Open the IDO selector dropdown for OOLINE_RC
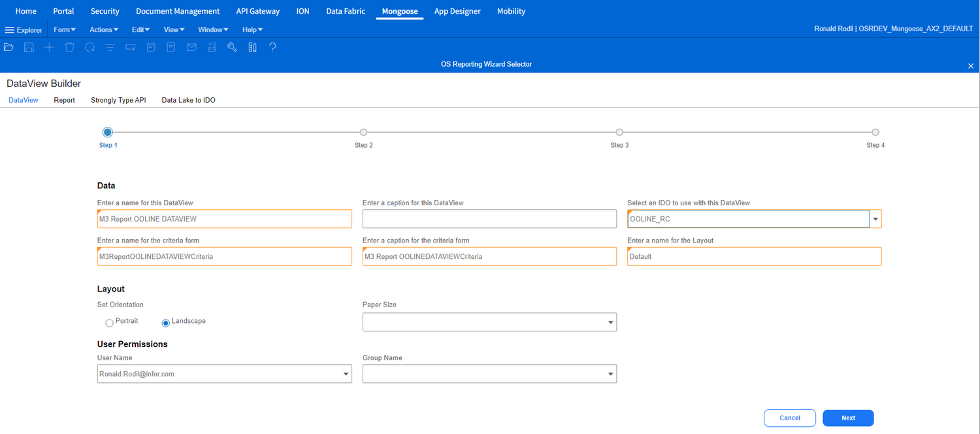This screenshot has height=434, width=980. pyautogui.click(x=875, y=218)
